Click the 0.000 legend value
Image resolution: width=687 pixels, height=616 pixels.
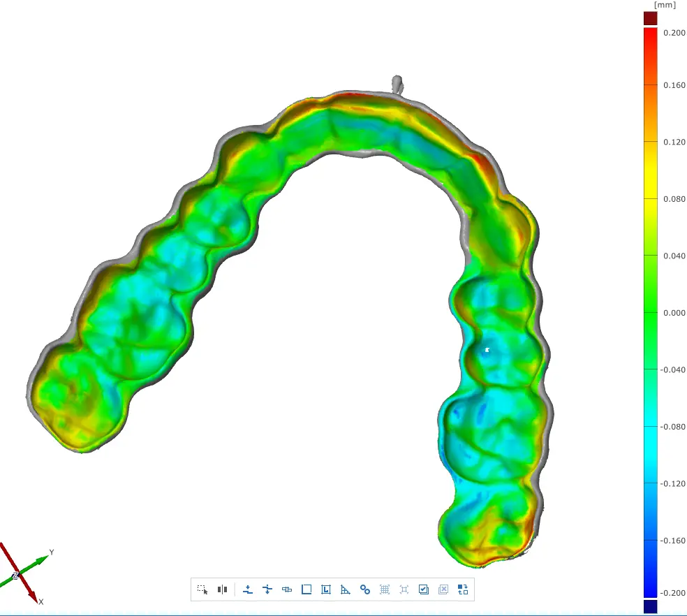tap(674, 313)
